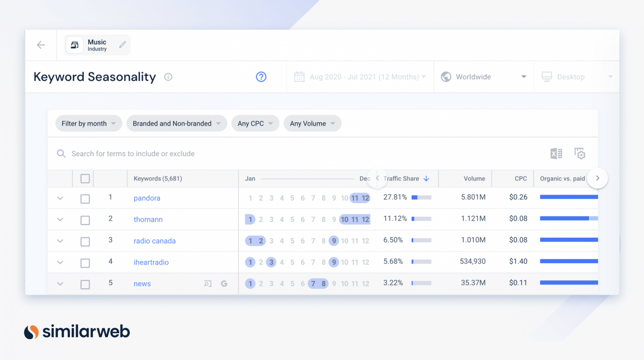Screen dimensions: 644x360
Task: Open the thomann keyword link
Action: (x=148, y=220)
